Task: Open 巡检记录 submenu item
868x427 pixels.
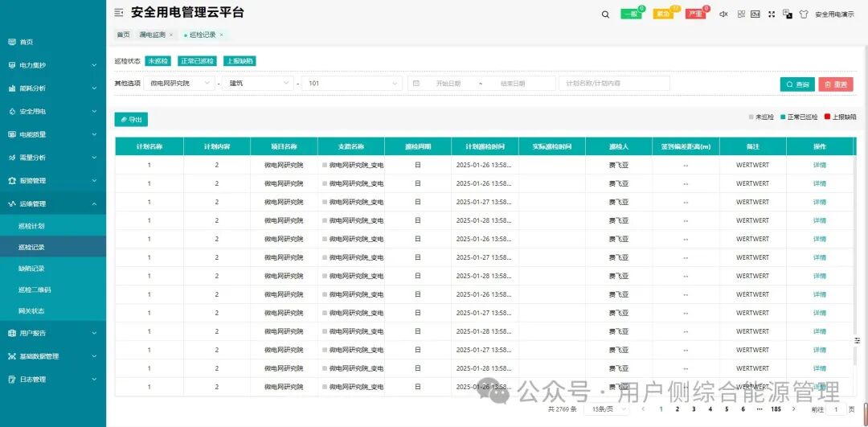Action: click(52, 247)
